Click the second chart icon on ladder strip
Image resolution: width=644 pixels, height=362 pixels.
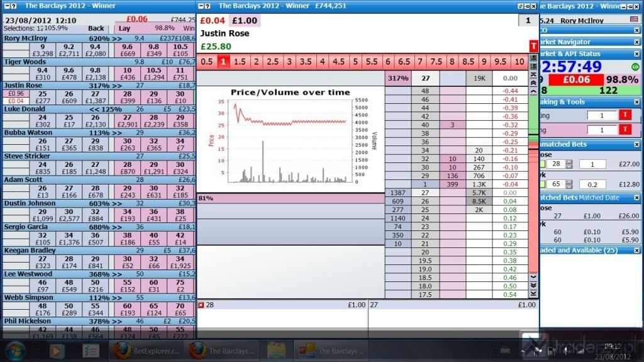click(x=533, y=66)
